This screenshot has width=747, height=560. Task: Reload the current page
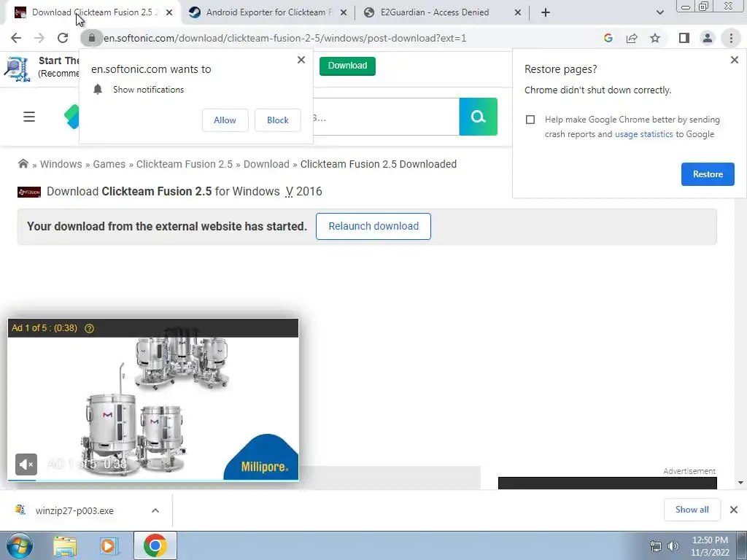[x=63, y=38]
